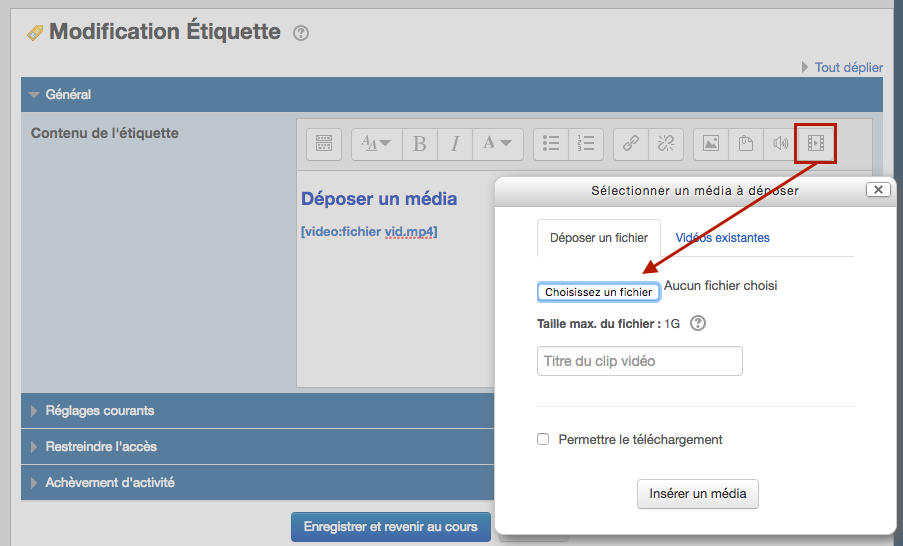Click the insert link icon

[x=631, y=144]
